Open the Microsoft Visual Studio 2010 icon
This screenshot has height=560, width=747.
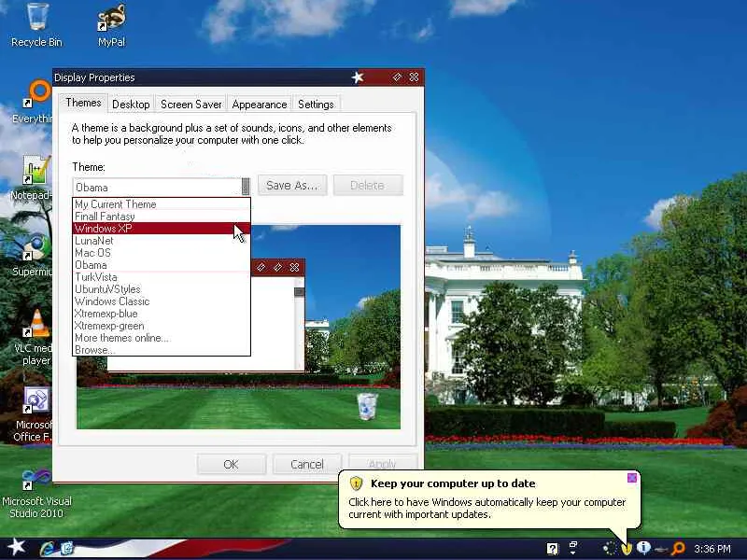click(x=36, y=493)
